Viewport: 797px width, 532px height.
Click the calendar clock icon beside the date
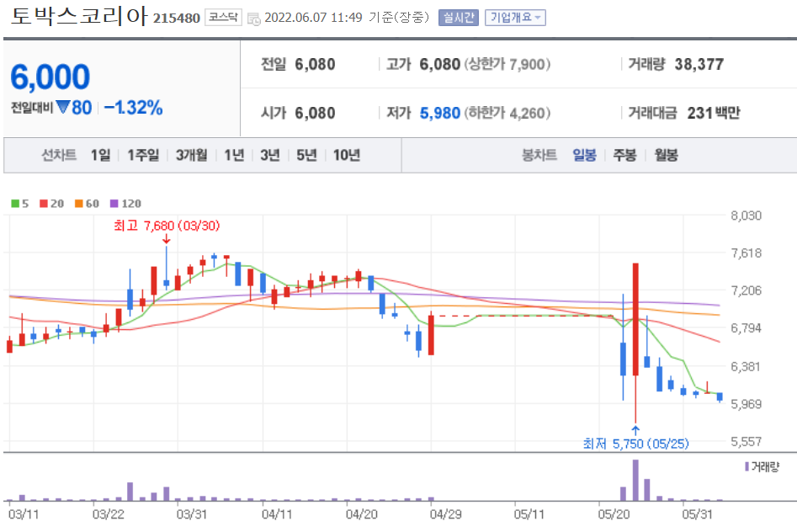coord(253,19)
